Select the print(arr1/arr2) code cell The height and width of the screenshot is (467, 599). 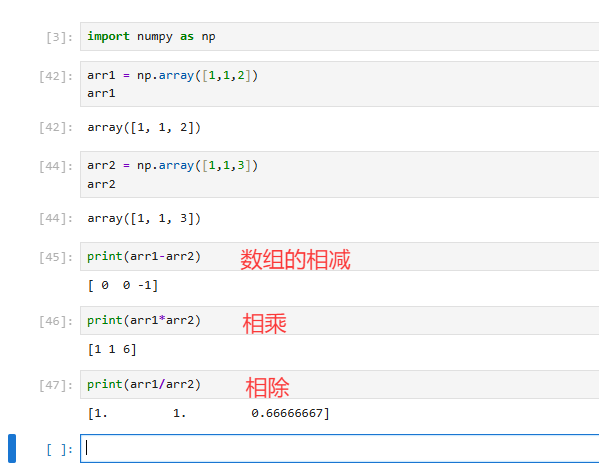pyautogui.click(x=339, y=384)
